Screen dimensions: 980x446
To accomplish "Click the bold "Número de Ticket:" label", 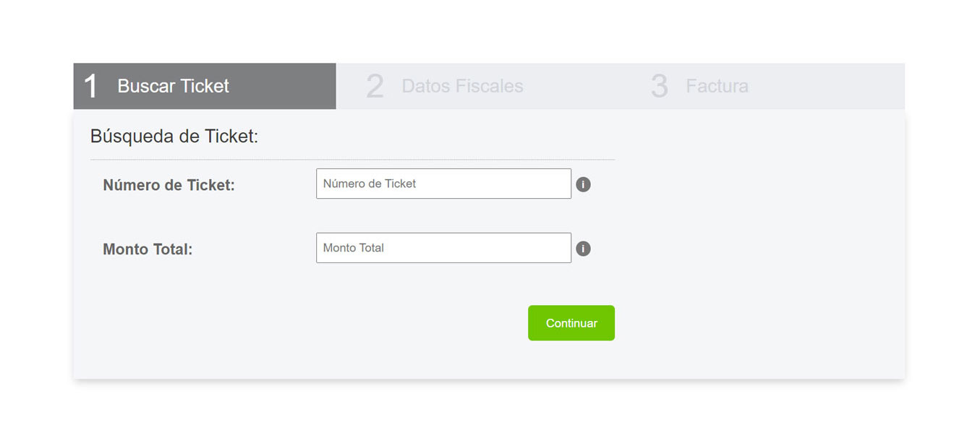I will 169,185.
